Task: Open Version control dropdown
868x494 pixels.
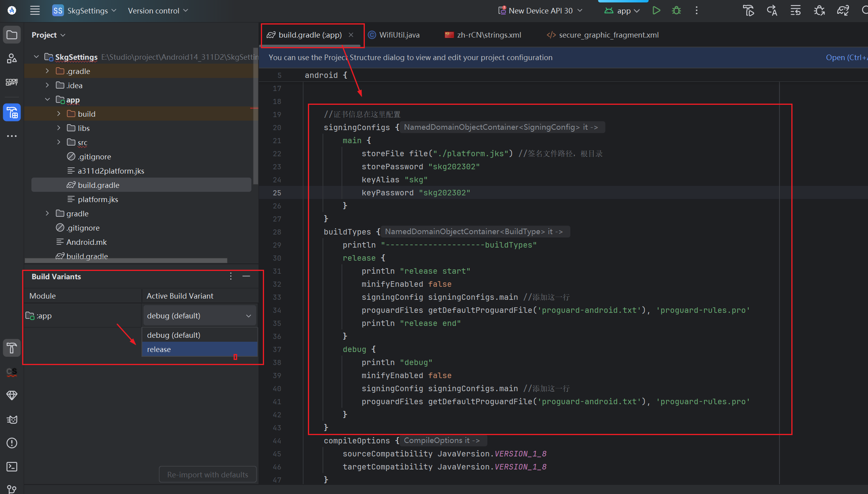Action: click(x=158, y=11)
